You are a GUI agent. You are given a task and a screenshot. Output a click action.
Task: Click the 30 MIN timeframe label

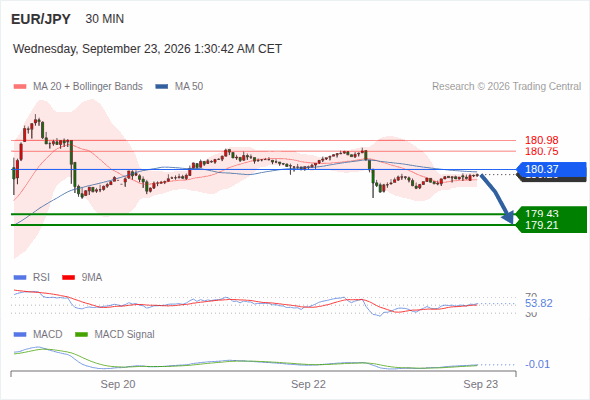pos(105,19)
